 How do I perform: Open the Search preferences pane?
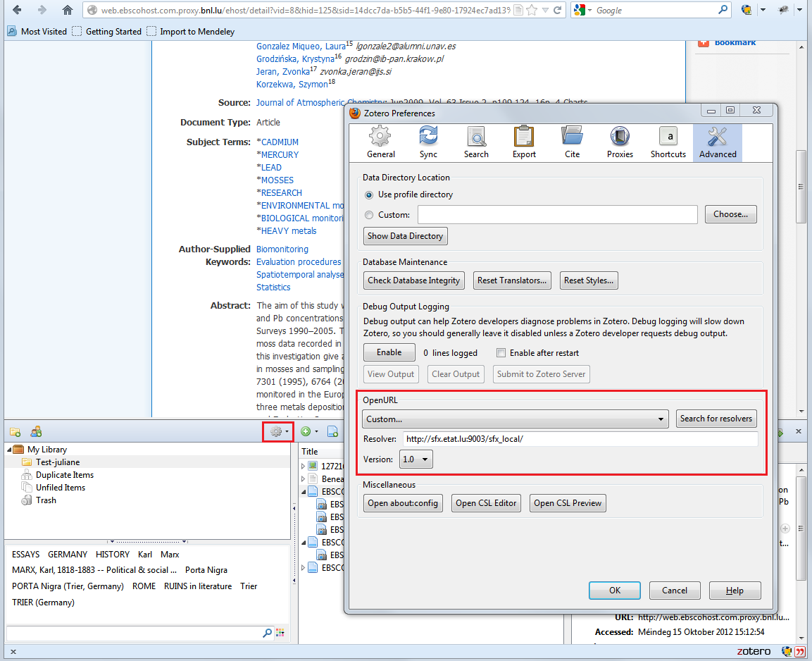click(476, 142)
